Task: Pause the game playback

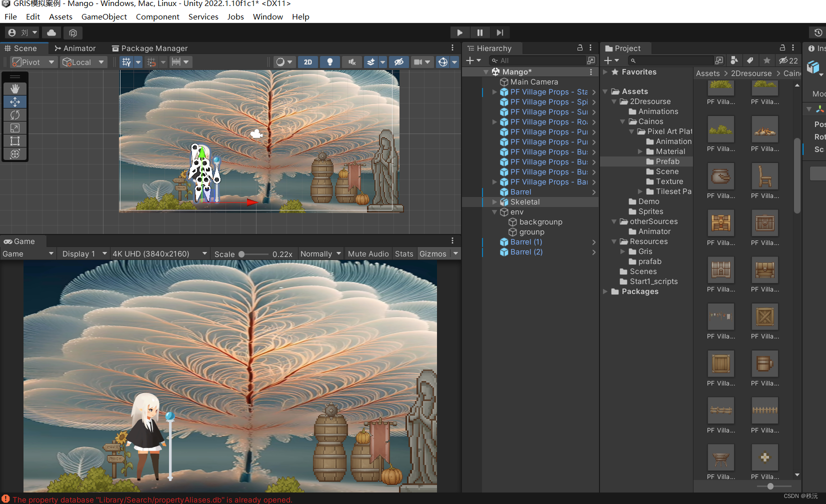Action: (479, 32)
